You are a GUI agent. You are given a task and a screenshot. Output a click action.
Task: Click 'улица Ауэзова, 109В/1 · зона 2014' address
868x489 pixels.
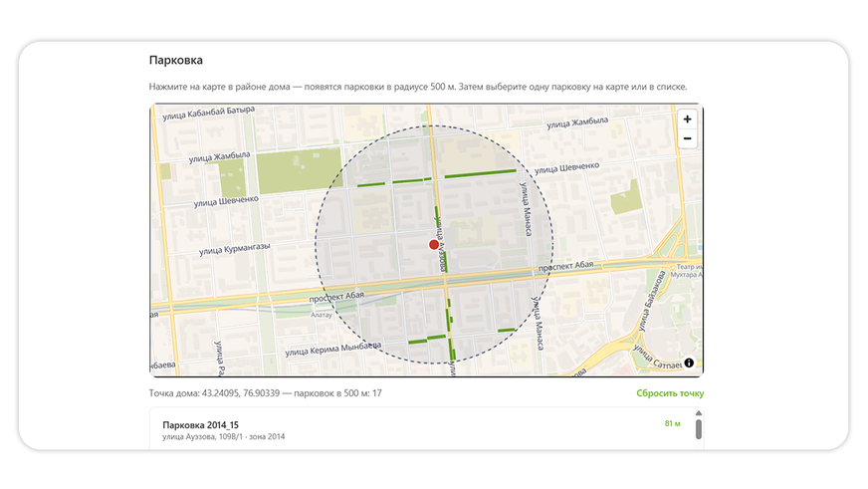224,437
